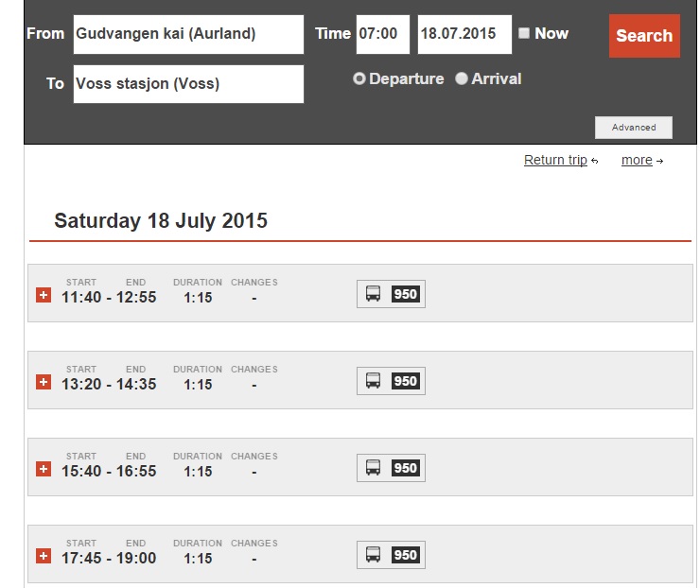The width and height of the screenshot is (700, 588).
Task: Click the bus icon for the 15:40 trip
Action: point(374,468)
